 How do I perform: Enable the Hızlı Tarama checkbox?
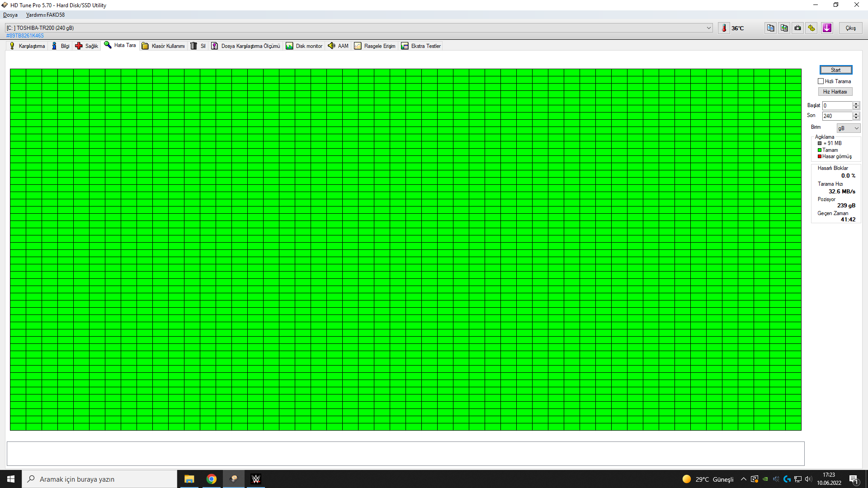(821, 81)
